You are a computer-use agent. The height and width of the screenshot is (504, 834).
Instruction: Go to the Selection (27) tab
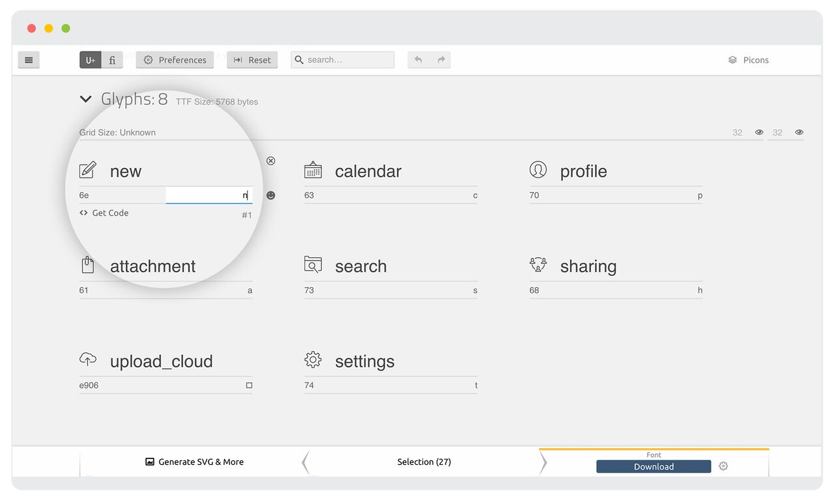424,462
